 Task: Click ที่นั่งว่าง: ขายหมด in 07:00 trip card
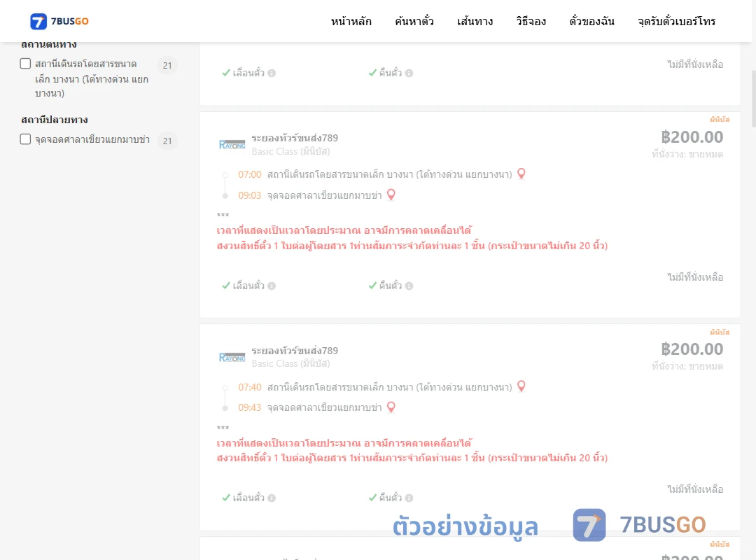click(x=687, y=154)
